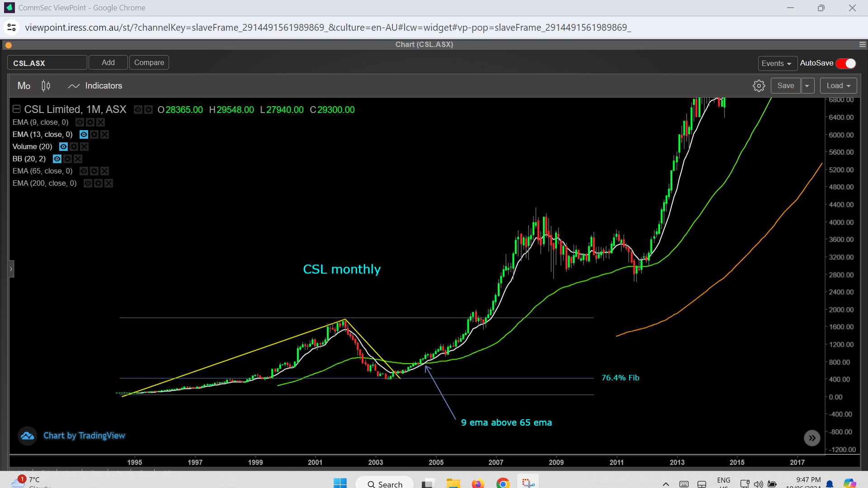This screenshot has height=488, width=868.
Task: Toggle EMA (9, close, 0) visibility
Action: [x=80, y=122]
